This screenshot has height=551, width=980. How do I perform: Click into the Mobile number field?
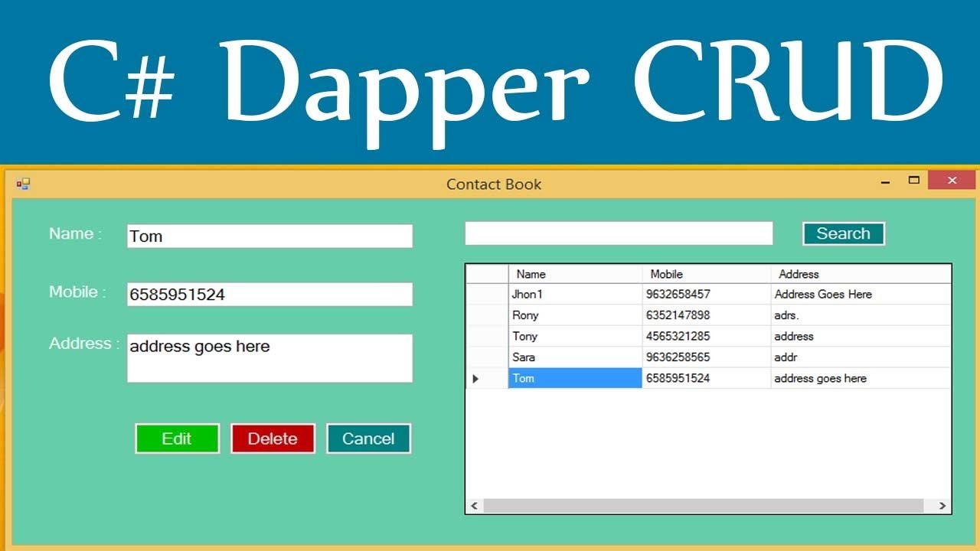coord(269,295)
